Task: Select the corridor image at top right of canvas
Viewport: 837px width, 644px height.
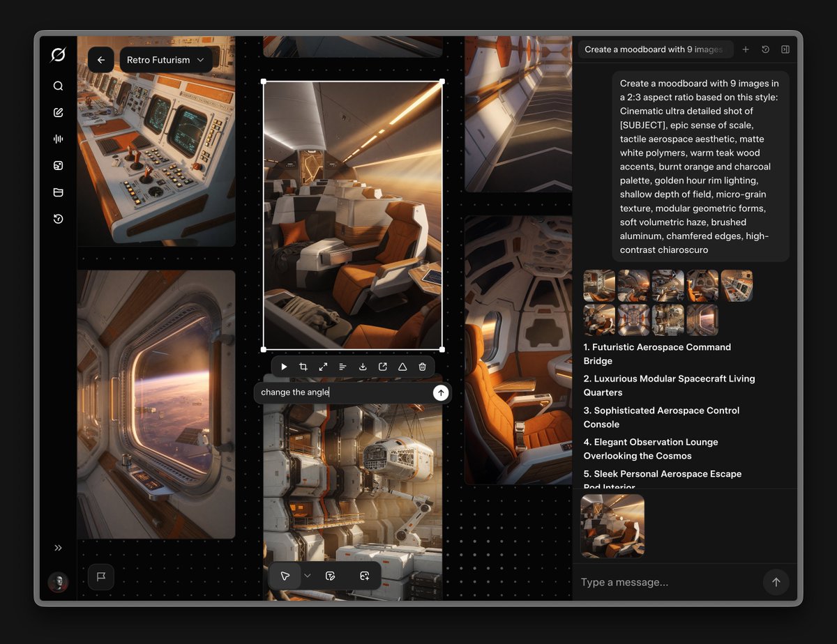Action: coord(518,114)
